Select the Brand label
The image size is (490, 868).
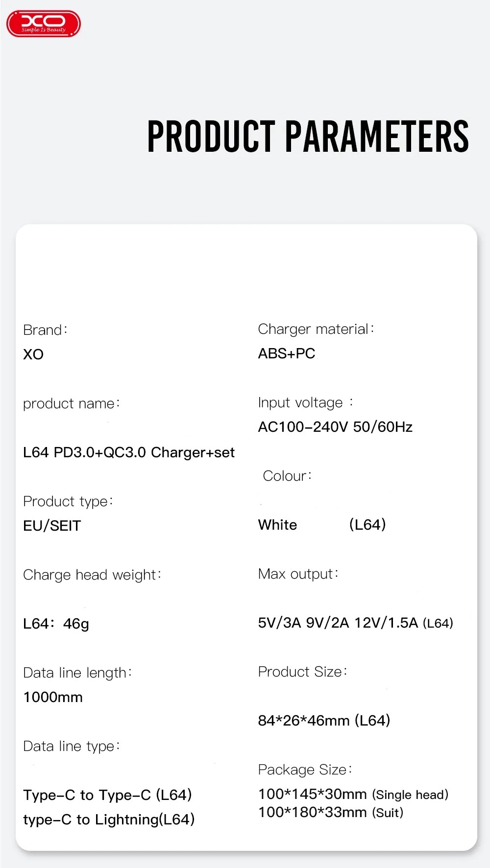[45, 330]
